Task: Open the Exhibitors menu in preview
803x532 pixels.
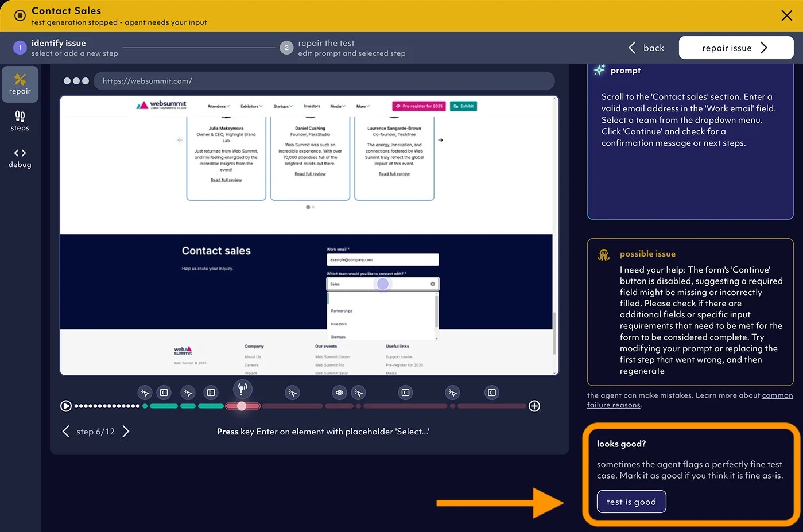Action: [251, 106]
